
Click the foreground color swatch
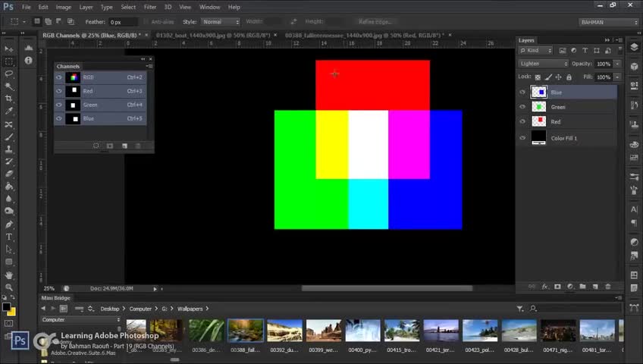[6, 306]
